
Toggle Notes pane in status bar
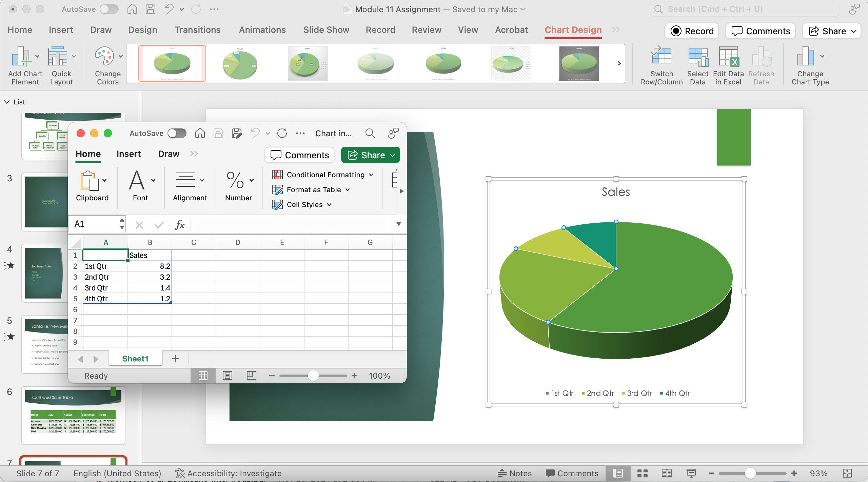click(515, 473)
